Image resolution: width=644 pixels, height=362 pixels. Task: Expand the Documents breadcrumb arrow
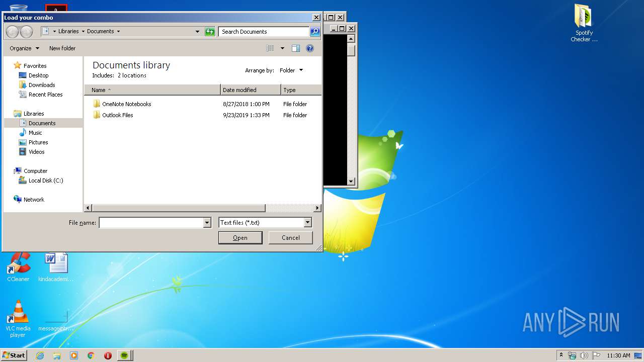tap(118, 31)
